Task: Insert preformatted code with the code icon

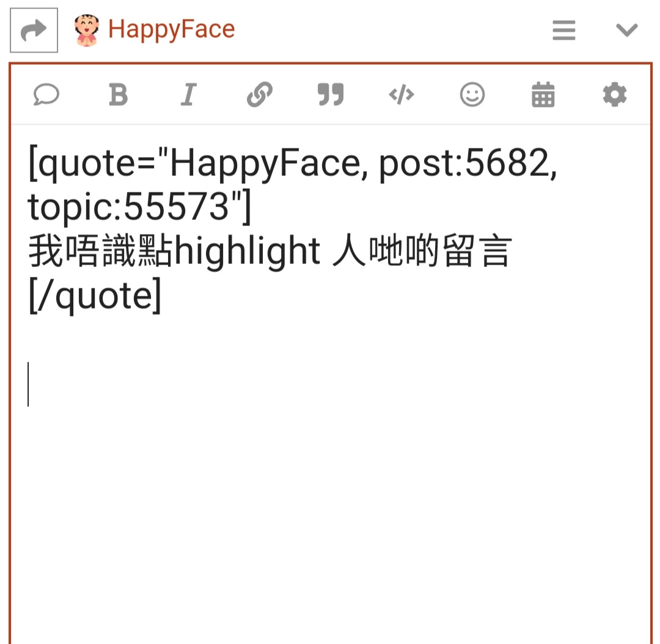Action: (x=402, y=95)
